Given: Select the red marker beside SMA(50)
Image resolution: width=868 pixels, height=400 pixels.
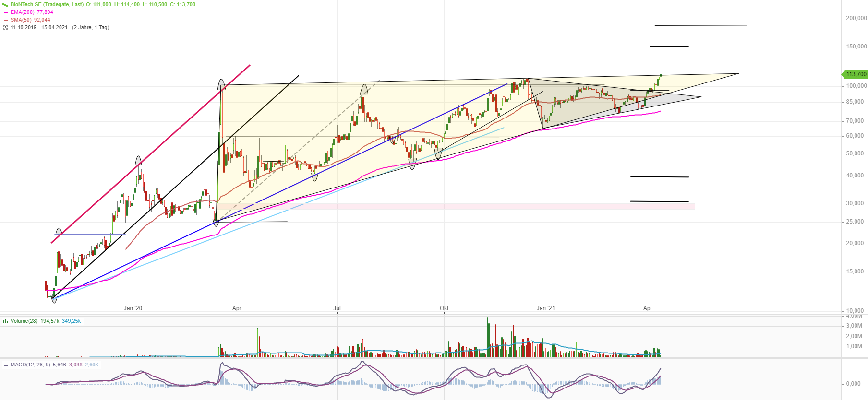Looking at the screenshot, I should (5, 20).
